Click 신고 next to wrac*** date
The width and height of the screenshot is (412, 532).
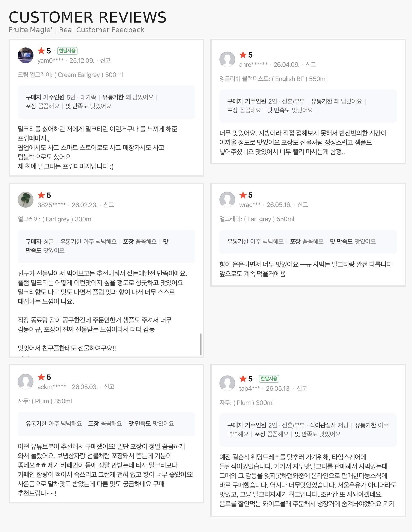303,205
